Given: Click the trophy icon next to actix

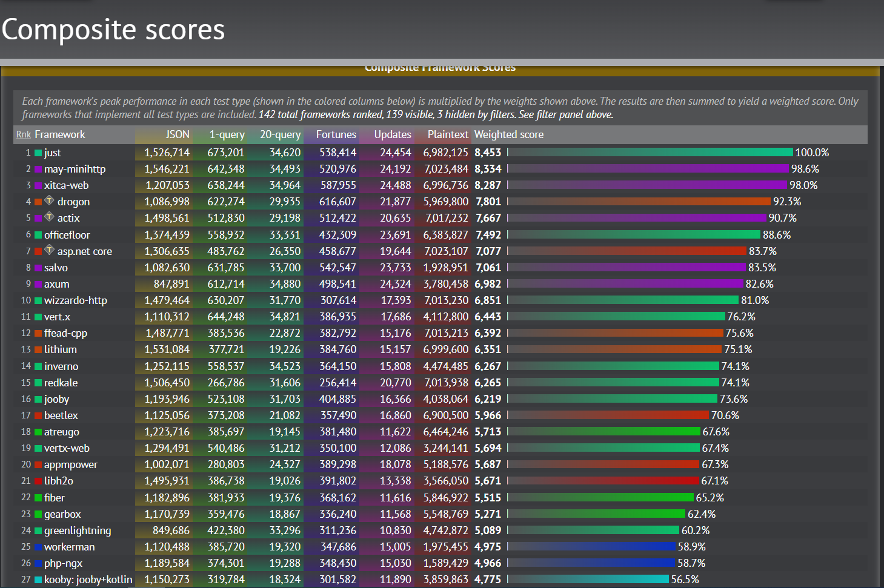Looking at the screenshot, I should 49,217.
